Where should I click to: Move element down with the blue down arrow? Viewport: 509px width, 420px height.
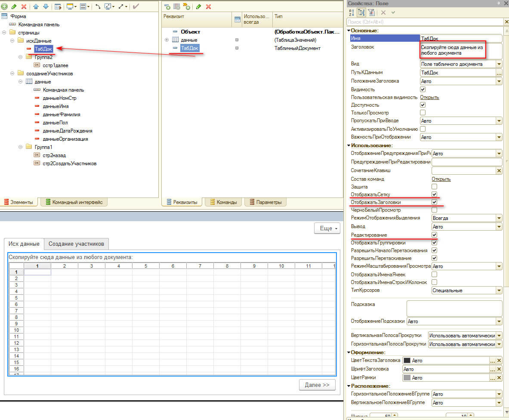(45, 6)
